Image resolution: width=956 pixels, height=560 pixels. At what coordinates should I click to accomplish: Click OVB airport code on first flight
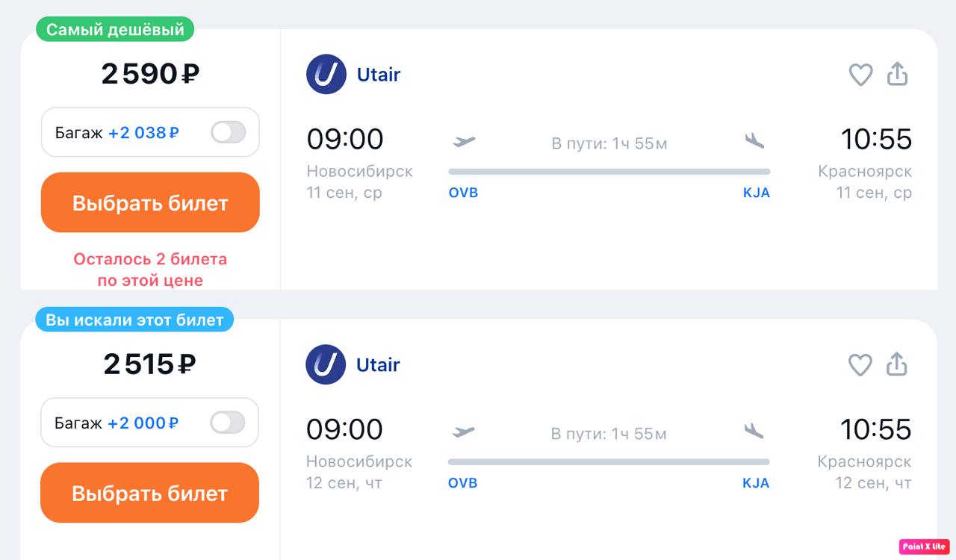click(463, 193)
